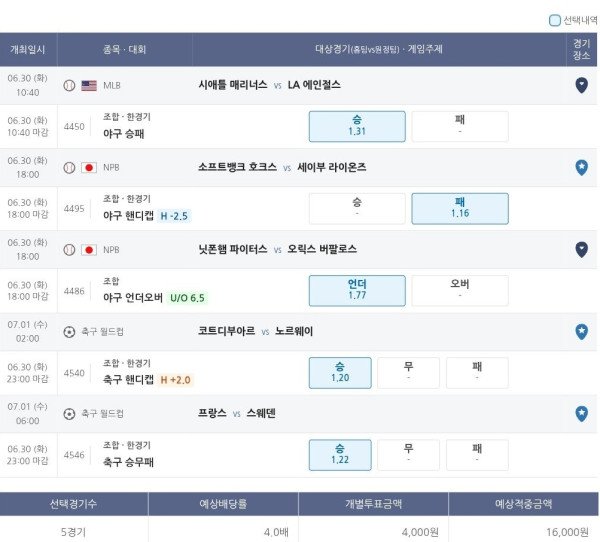Choose 패 option for game 4546
The height and width of the screenshot is (542, 600).
(x=477, y=455)
